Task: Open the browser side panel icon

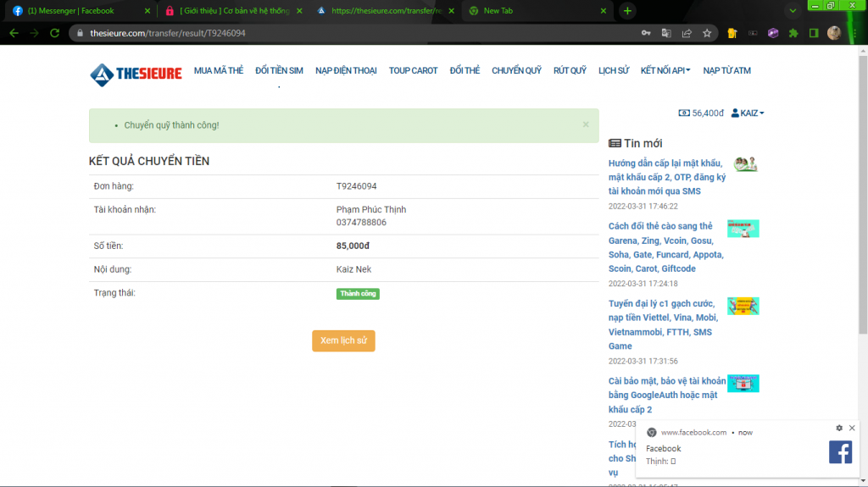Action: tap(814, 33)
